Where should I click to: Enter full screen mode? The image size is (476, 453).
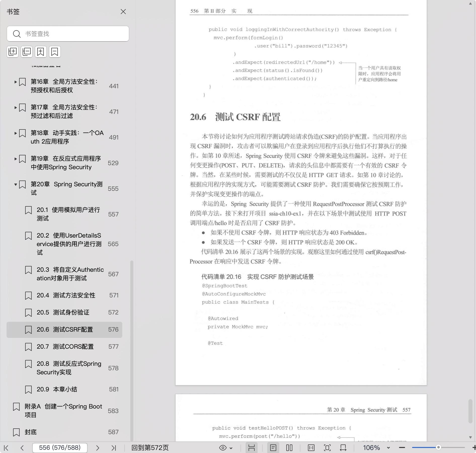pyautogui.click(x=327, y=448)
